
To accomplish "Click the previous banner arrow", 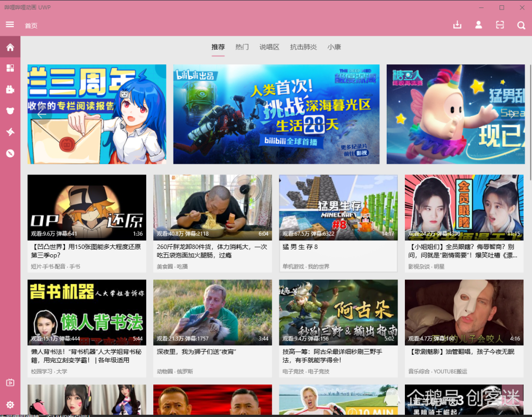I will pyautogui.click(x=41, y=114).
